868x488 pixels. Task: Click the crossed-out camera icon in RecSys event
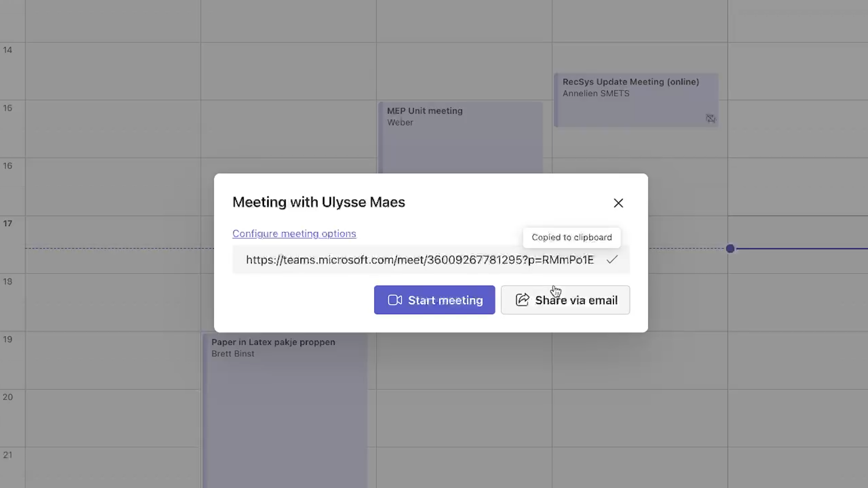click(710, 118)
